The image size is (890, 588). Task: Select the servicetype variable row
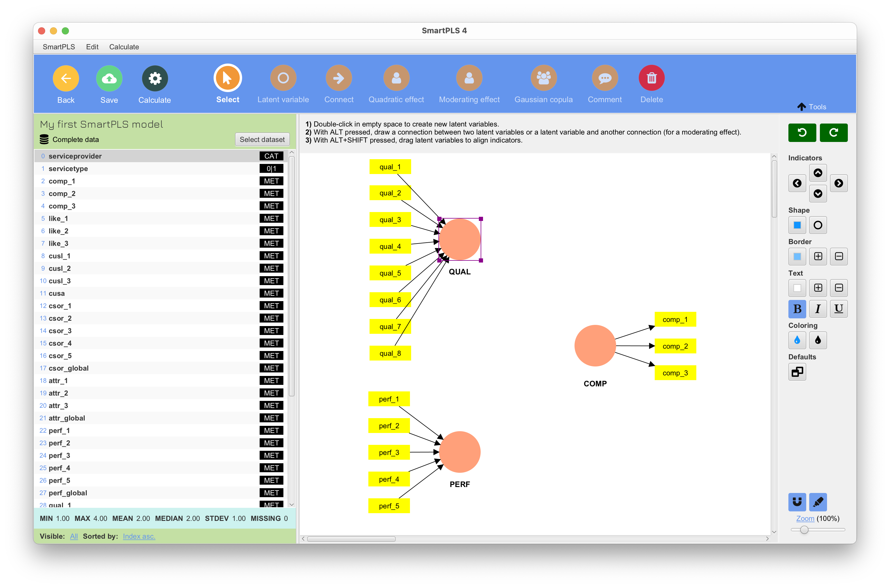pyautogui.click(x=161, y=168)
